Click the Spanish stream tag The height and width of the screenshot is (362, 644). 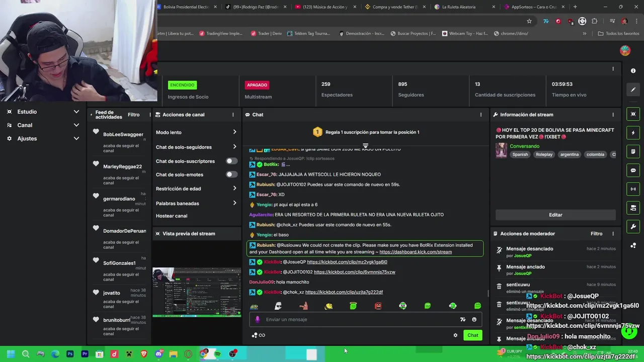click(x=520, y=154)
